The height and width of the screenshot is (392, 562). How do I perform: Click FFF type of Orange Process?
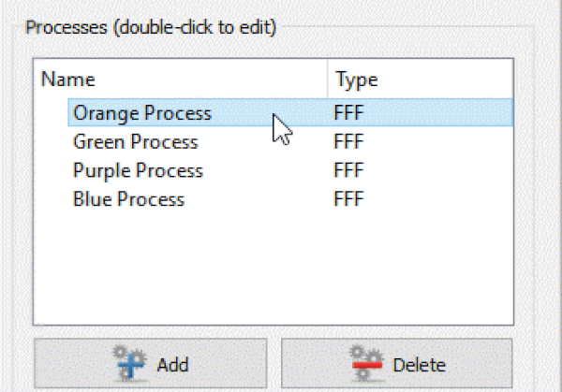pos(348,113)
